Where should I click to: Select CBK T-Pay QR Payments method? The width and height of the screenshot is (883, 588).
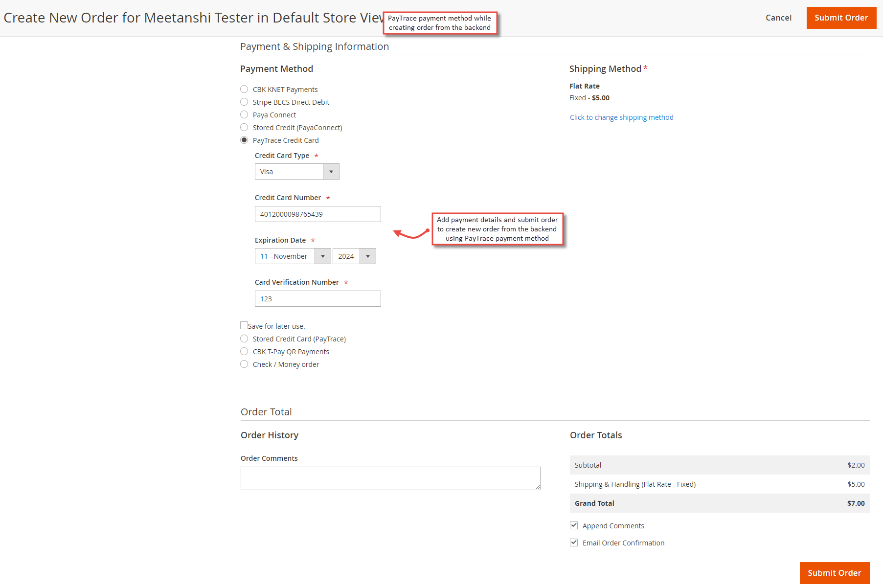click(244, 351)
